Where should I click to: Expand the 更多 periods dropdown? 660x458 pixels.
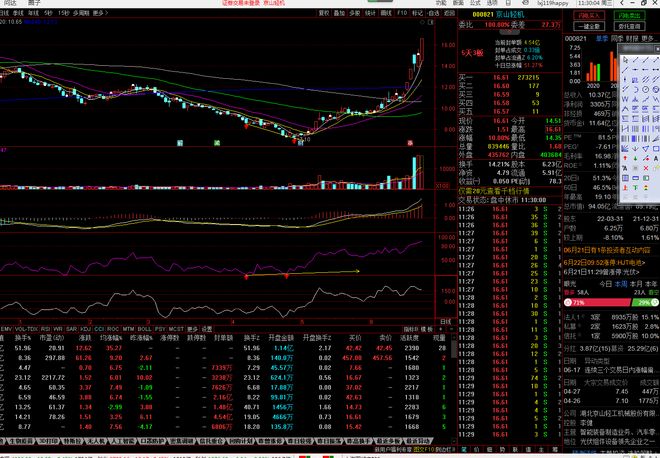click(x=99, y=14)
